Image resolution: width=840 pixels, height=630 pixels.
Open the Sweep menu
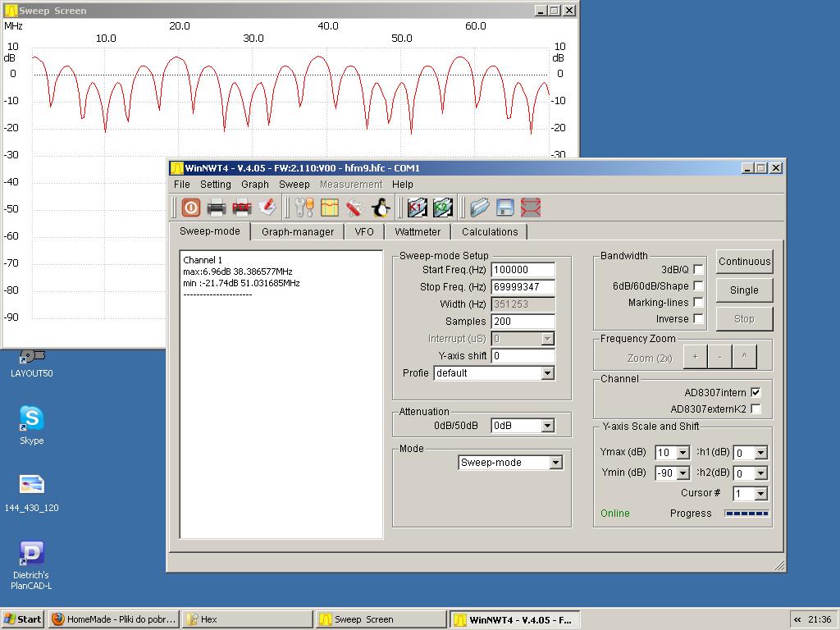coord(294,185)
